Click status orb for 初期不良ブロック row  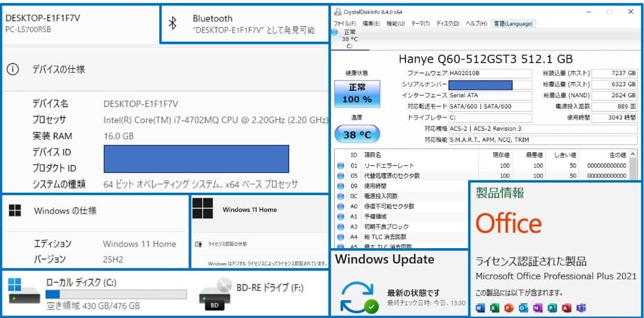(x=340, y=227)
